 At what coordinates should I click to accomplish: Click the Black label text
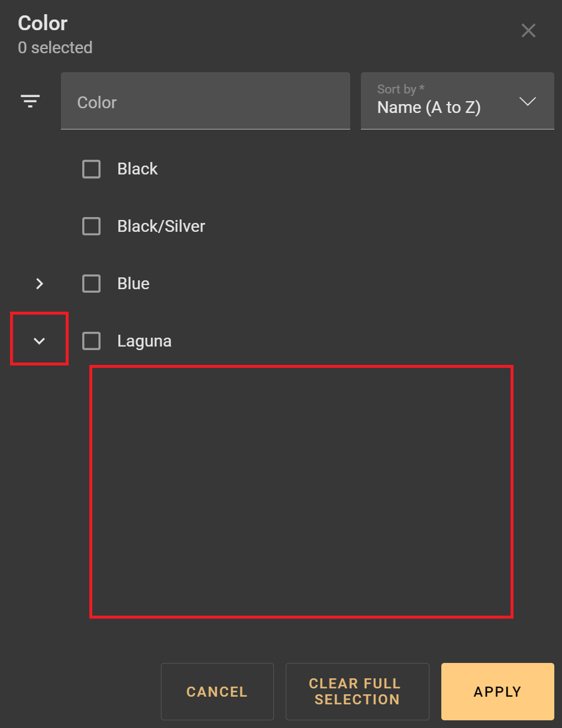coord(138,169)
